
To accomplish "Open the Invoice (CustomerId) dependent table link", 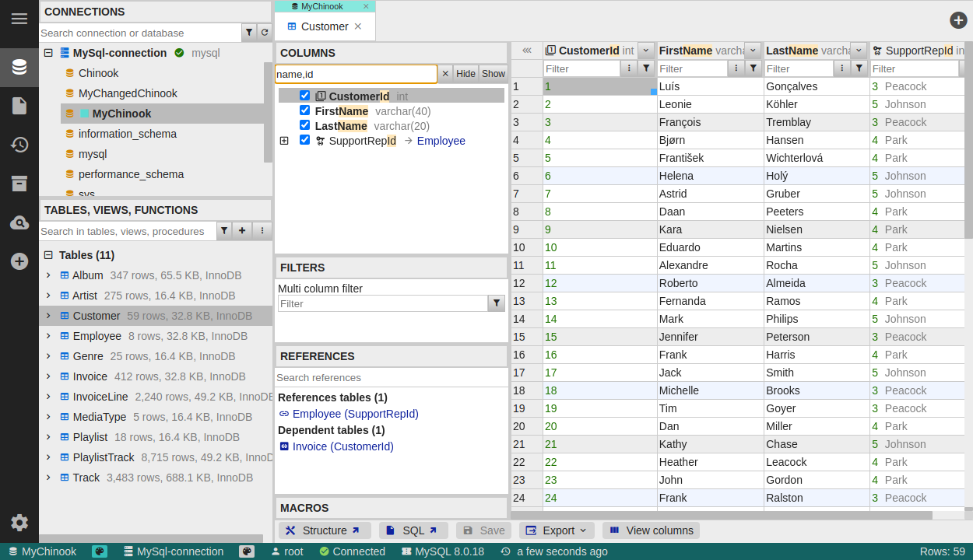I will [342, 446].
